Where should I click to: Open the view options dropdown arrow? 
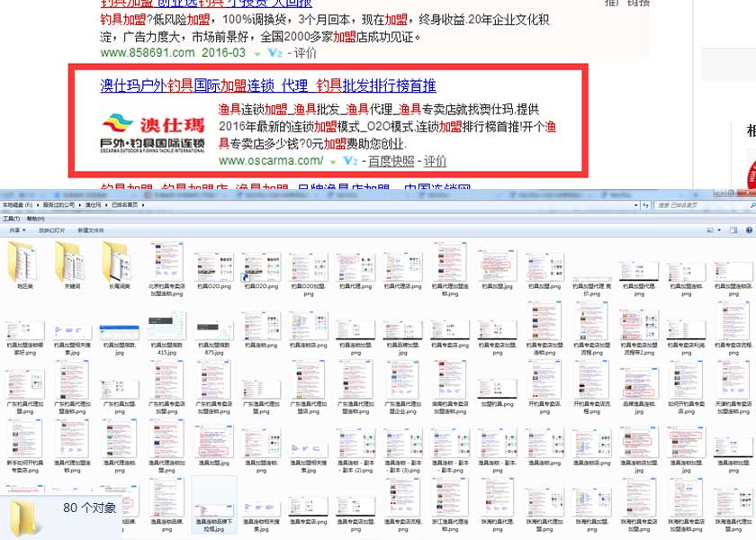pos(719,230)
